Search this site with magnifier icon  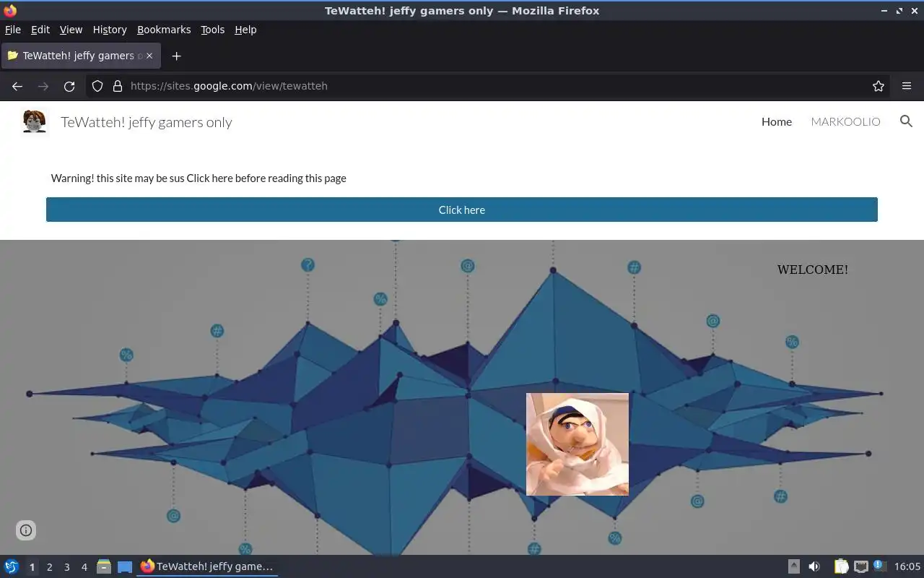tap(906, 121)
